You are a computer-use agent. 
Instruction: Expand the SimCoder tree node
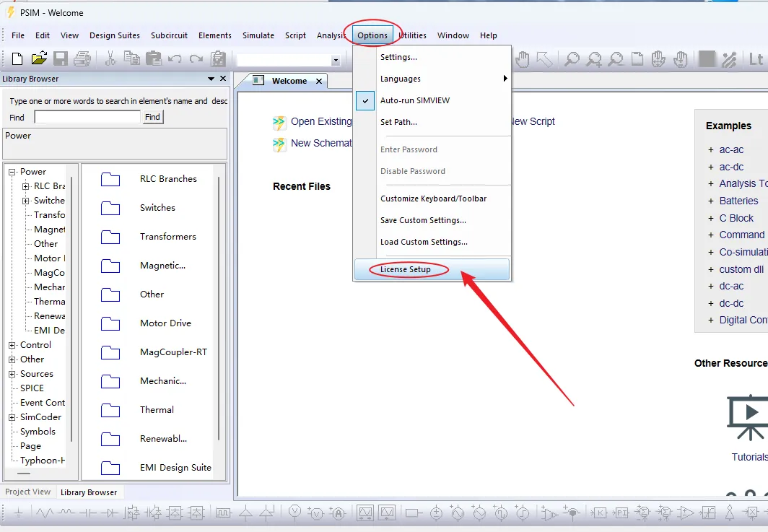pos(12,417)
